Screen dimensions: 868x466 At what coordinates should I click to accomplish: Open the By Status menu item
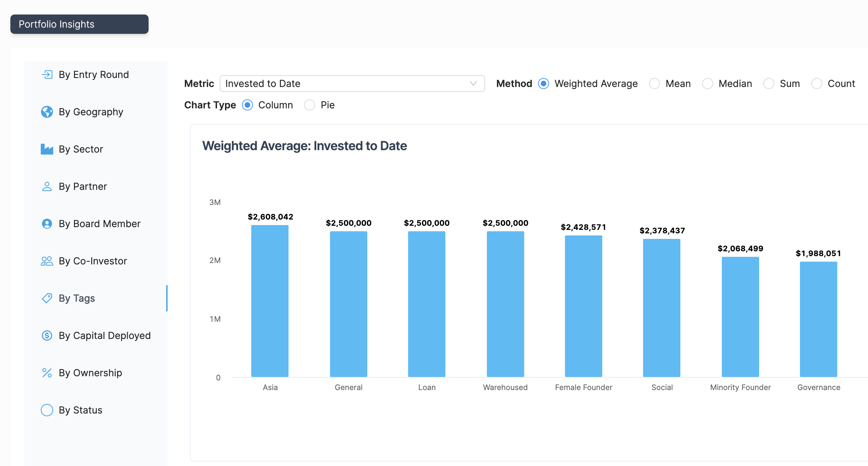point(80,410)
